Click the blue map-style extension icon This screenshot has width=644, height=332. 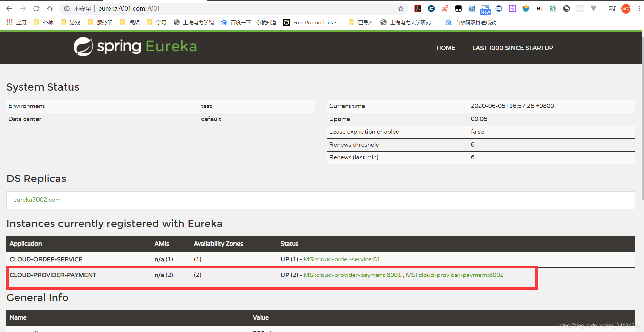pyautogui.click(x=472, y=9)
